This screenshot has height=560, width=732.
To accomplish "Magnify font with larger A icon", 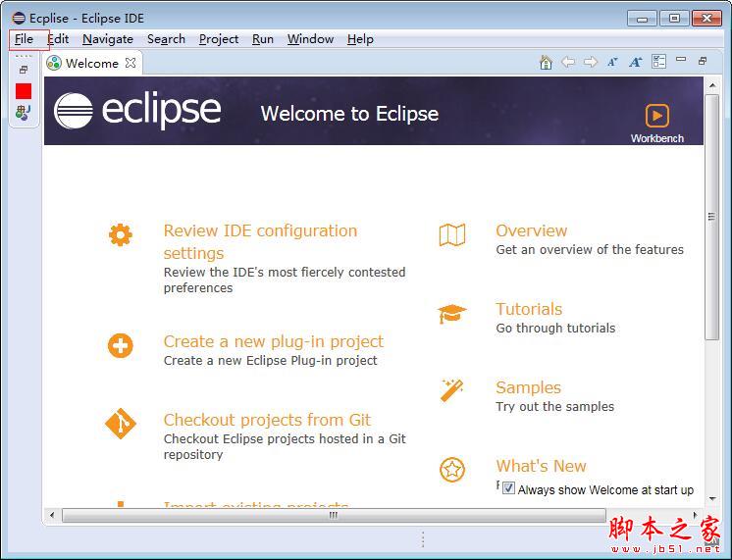I will pyautogui.click(x=636, y=62).
